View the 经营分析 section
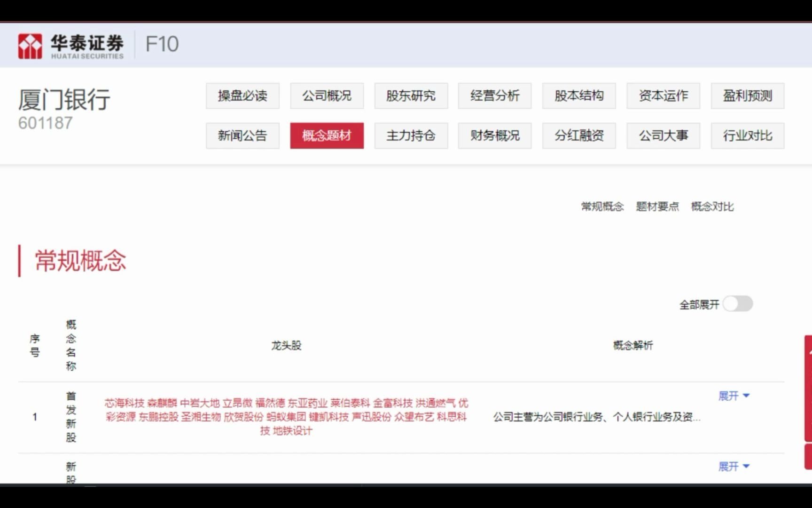 pos(494,96)
